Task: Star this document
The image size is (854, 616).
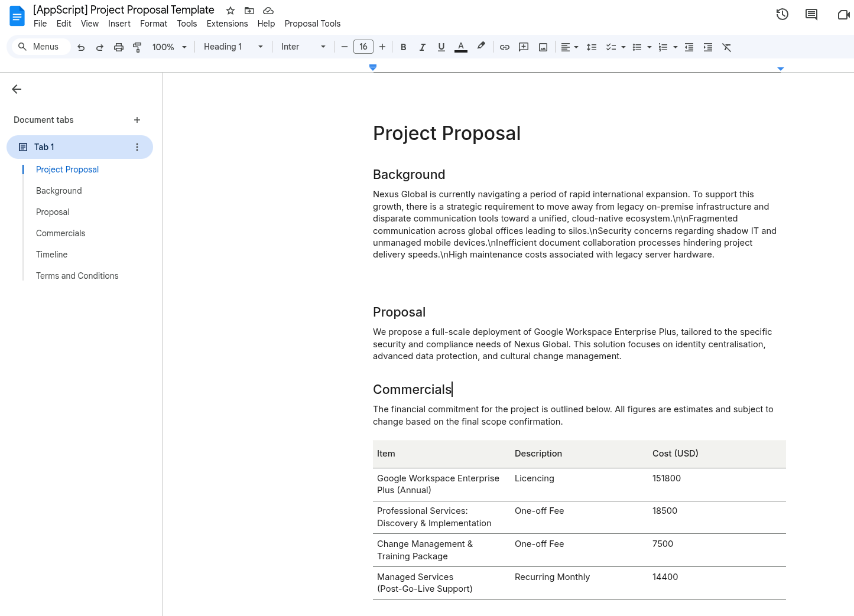Action: tap(230, 11)
